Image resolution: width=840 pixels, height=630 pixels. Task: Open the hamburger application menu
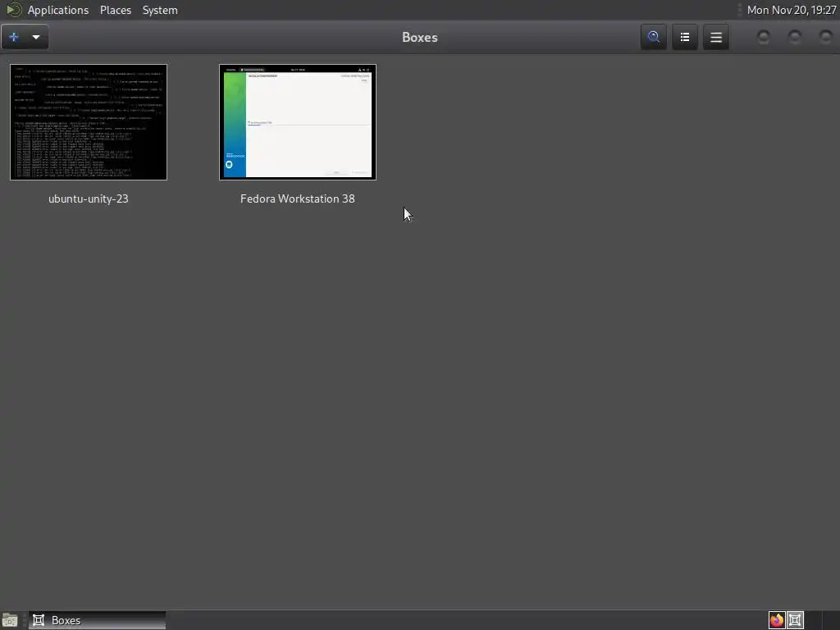(715, 37)
